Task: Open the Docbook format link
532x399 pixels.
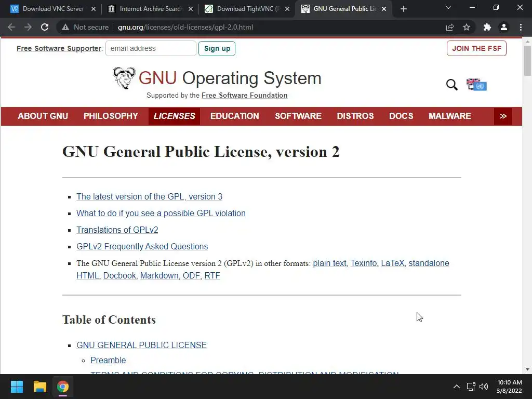Action: pos(119,275)
